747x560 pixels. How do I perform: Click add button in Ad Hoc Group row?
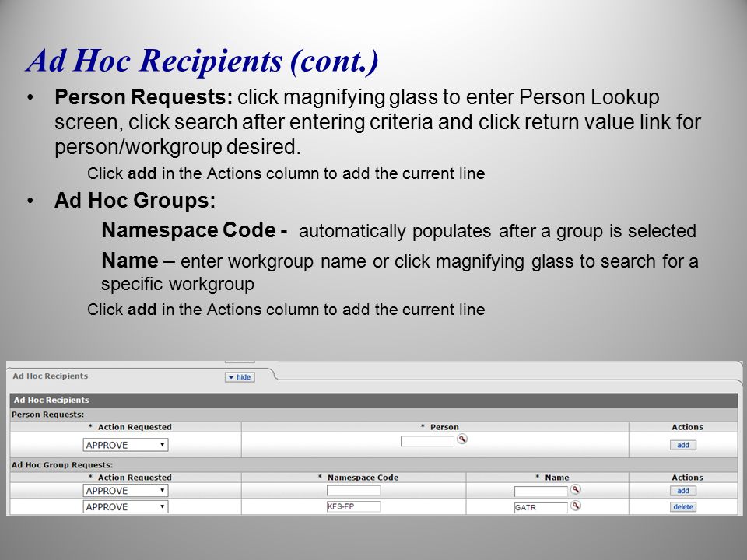click(x=683, y=491)
